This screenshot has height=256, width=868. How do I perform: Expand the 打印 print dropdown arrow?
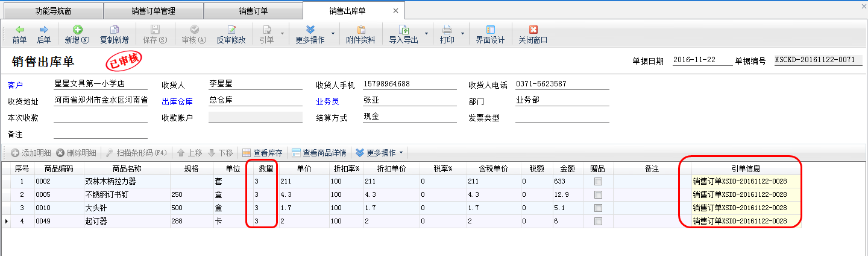[x=462, y=34]
